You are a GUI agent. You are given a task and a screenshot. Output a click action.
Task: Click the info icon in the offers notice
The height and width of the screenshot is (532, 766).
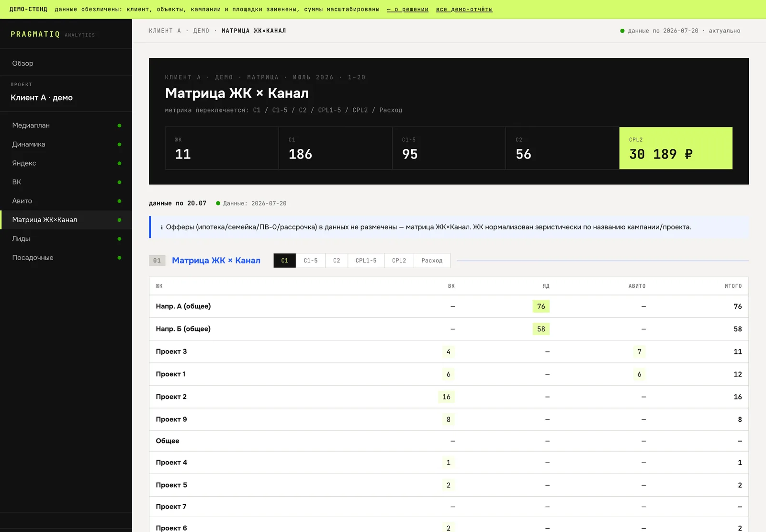click(x=162, y=227)
